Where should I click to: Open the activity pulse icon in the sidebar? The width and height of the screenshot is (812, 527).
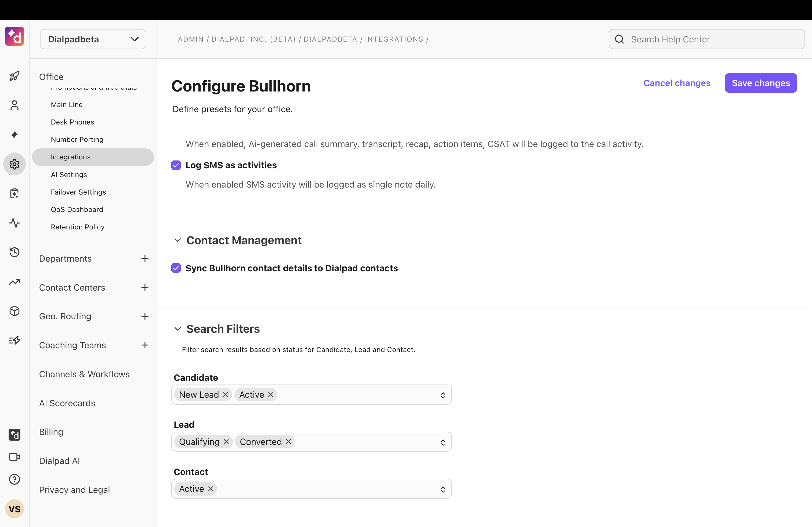(14, 223)
